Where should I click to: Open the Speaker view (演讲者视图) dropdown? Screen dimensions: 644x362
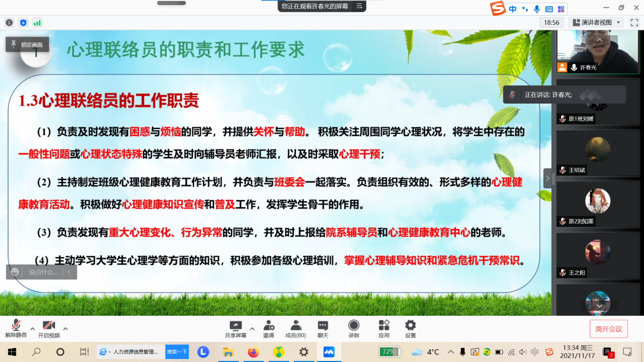pos(597,22)
